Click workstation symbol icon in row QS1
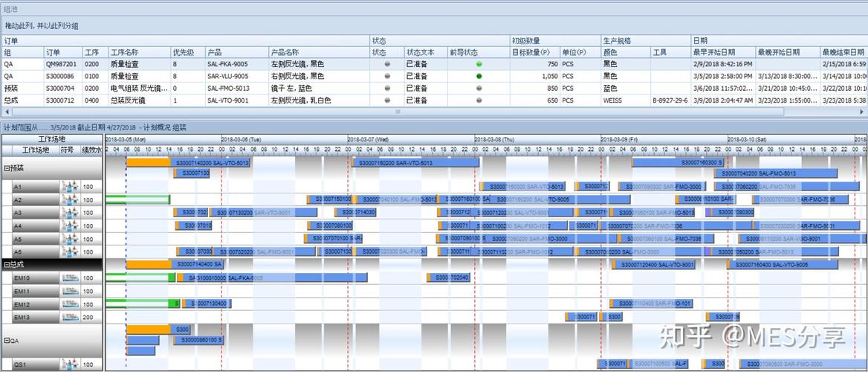This screenshot has width=868, height=372. [x=71, y=365]
